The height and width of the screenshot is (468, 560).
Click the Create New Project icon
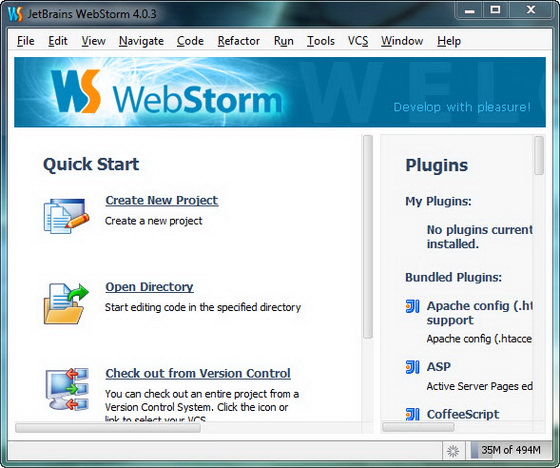(x=66, y=216)
